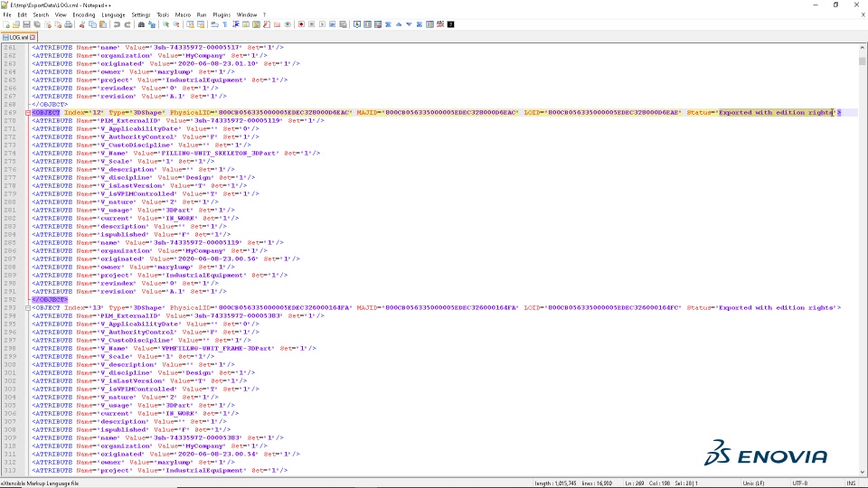868x488 pixels.
Task: Click the Paste toolbar icon
Action: point(103,24)
